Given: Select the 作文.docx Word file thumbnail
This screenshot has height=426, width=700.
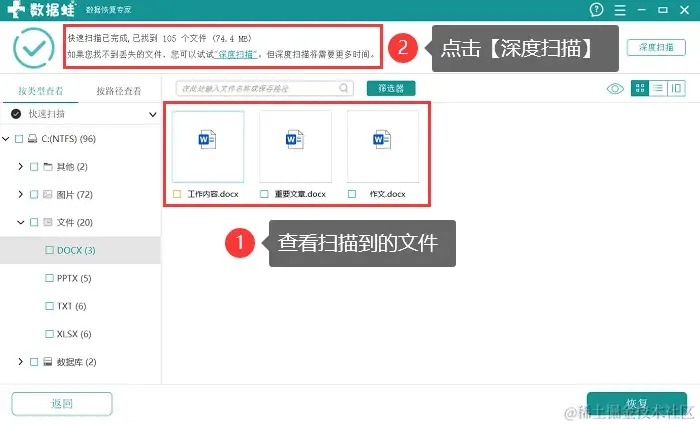Looking at the screenshot, I should click(x=383, y=146).
